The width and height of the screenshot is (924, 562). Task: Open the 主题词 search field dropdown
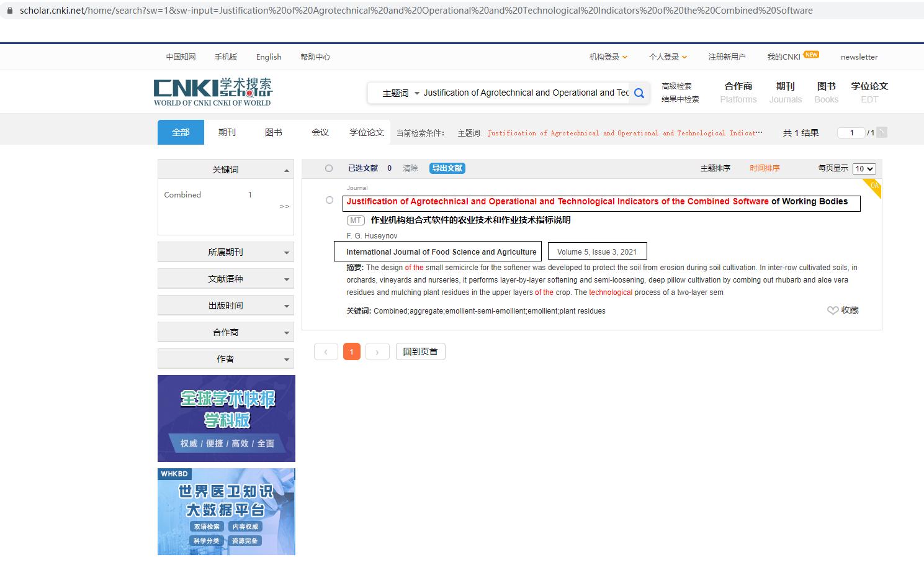(x=401, y=93)
